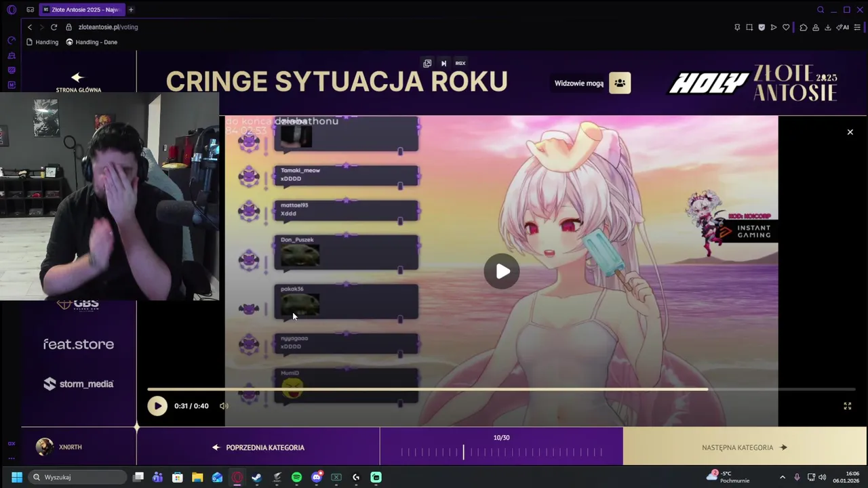Reload the zloteantosie.pl page

pyautogui.click(x=54, y=27)
